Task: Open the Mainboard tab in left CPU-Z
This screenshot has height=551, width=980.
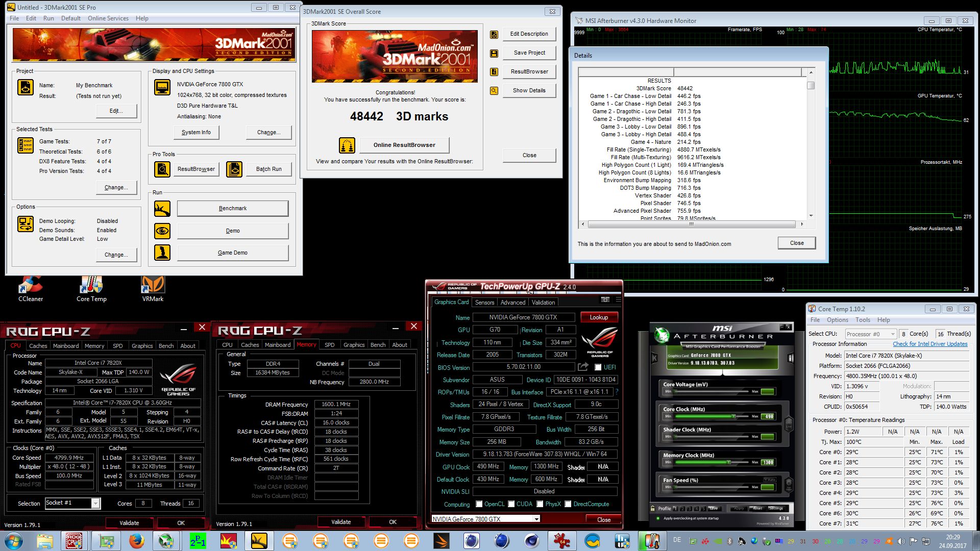Action: click(x=66, y=346)
